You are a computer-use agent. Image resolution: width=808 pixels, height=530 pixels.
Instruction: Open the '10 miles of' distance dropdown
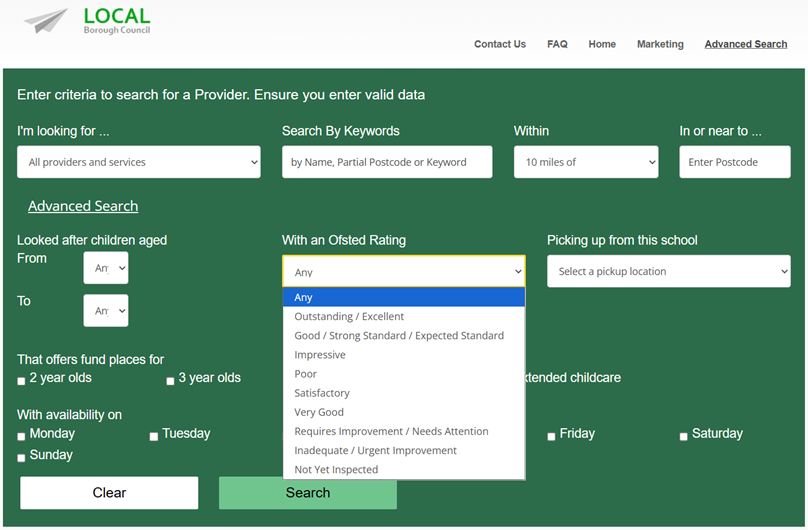tap(586, 162)
